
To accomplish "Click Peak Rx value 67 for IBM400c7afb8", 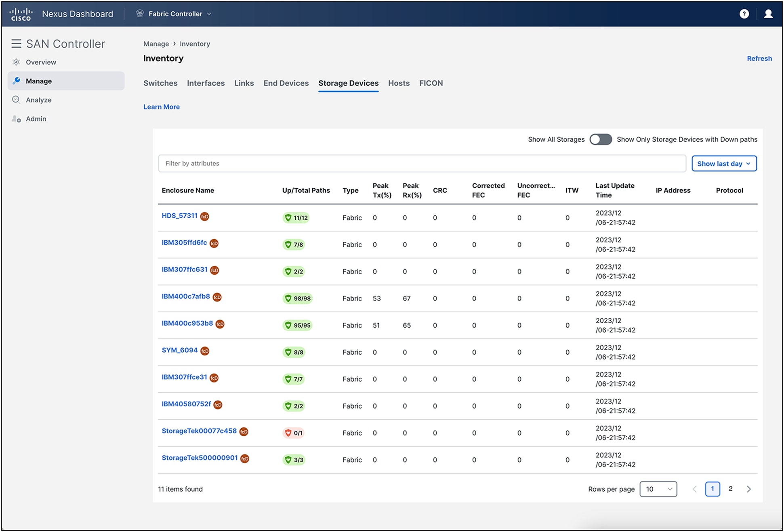I will [x=406, y=299].
